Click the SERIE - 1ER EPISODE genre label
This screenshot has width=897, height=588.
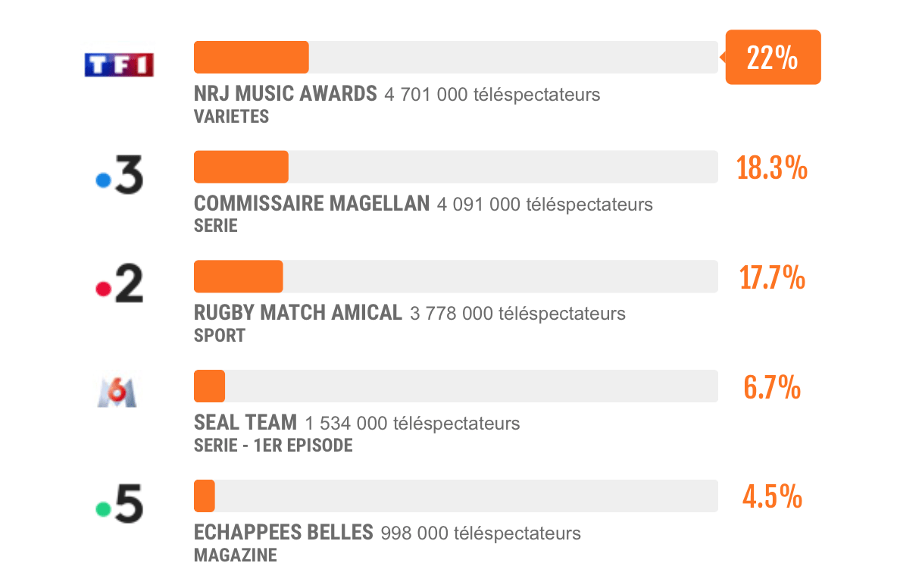(273, 445)
